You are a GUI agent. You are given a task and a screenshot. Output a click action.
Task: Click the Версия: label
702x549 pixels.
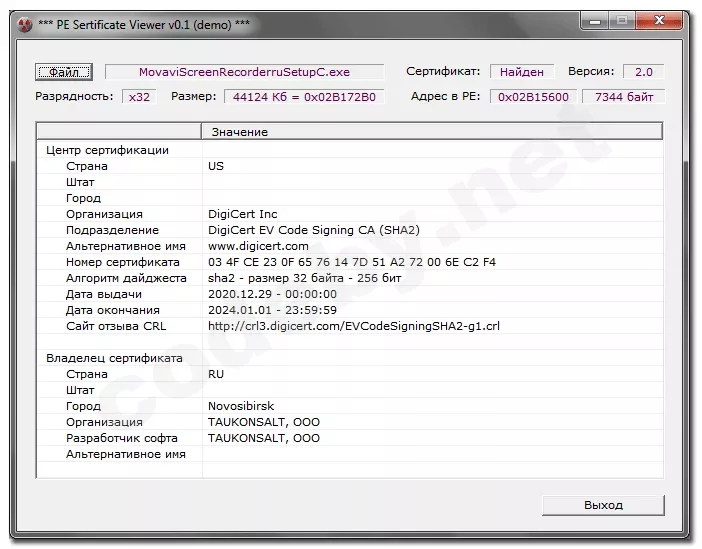[591, 71]
